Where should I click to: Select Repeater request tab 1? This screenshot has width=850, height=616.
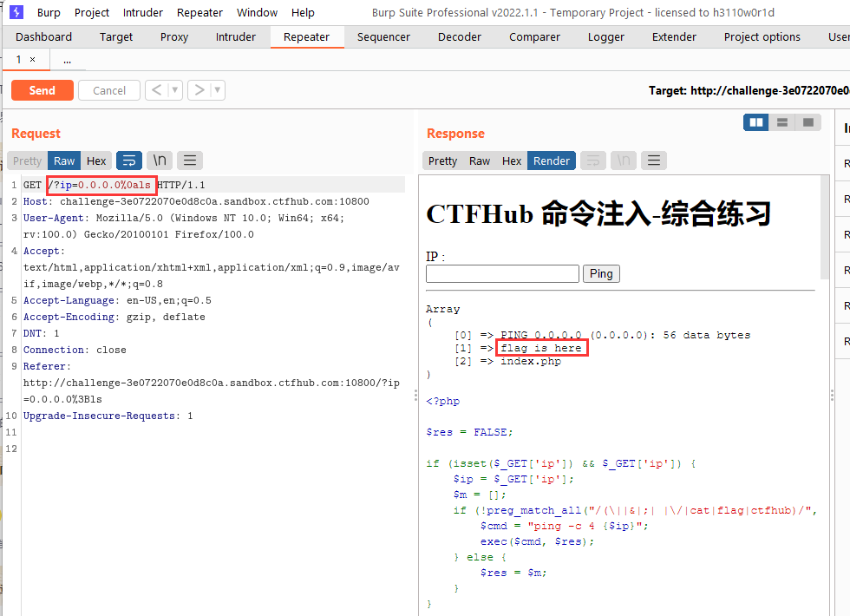18,60
